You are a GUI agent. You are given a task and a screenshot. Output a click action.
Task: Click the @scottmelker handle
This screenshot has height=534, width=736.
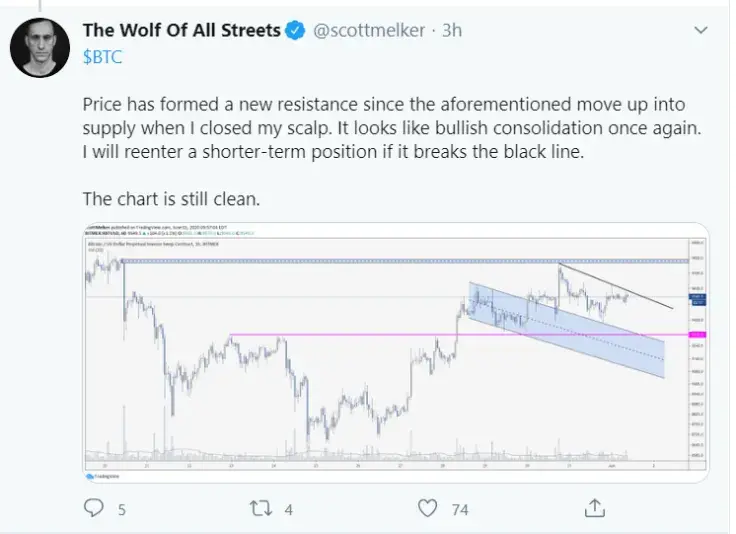(371, 31)
